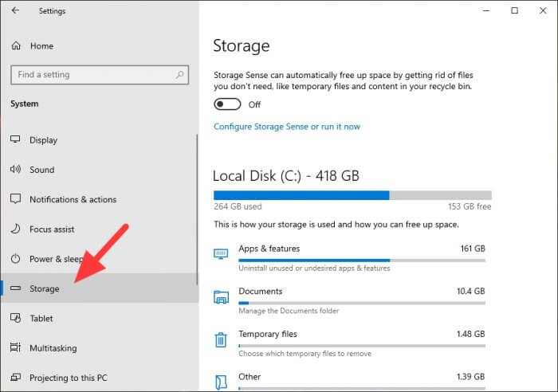This screenshot has width=558, height=392.
Task: Click the Focus assist moon icon
Action: [x=15, y=229]
